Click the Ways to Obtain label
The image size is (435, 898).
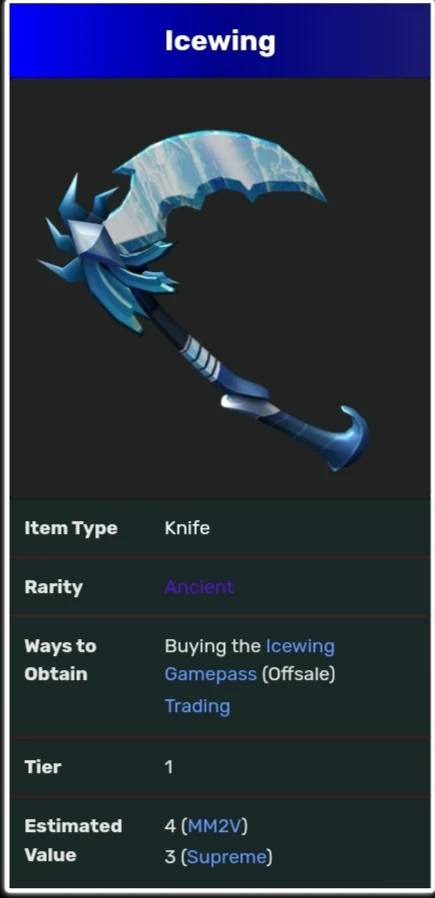coord(60,660)
